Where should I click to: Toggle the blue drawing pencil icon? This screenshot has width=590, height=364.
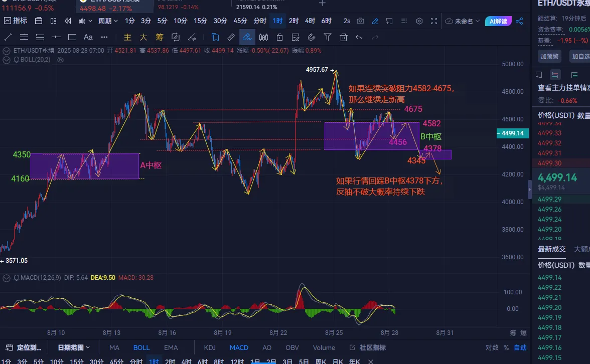375,21
